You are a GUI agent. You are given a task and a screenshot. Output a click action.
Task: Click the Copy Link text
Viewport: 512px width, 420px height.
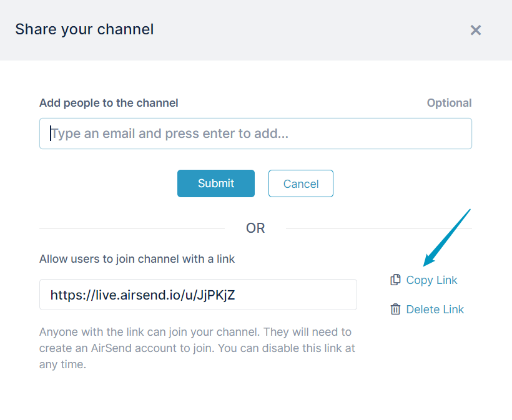click(431, 280)
